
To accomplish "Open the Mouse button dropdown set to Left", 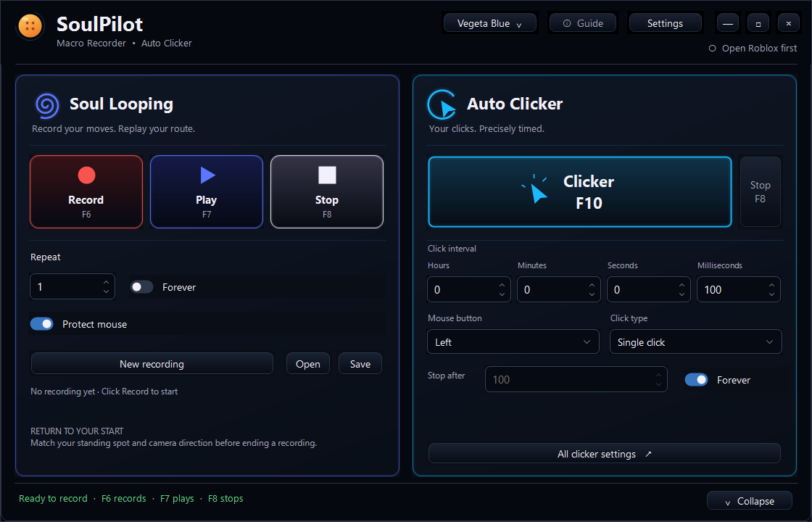I will pyautogui.click(x=513, y=341).
